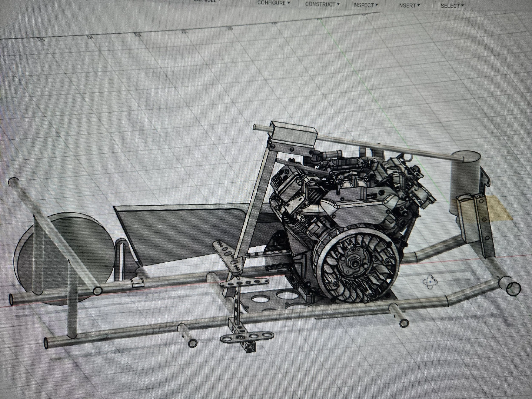Open the INSERT dropdown menu
Screen dimensions: 532x399
coord(409,6)
